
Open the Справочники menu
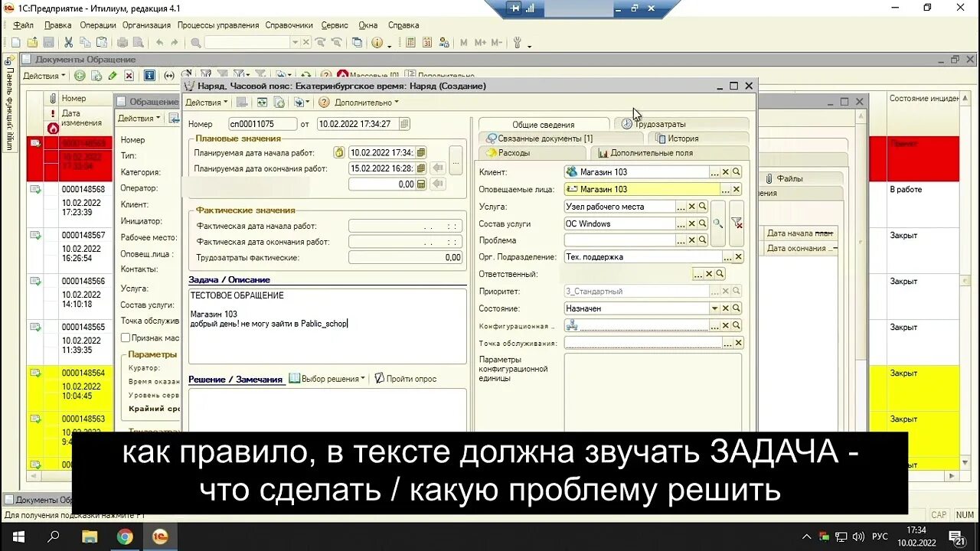[x=289, y=25]
